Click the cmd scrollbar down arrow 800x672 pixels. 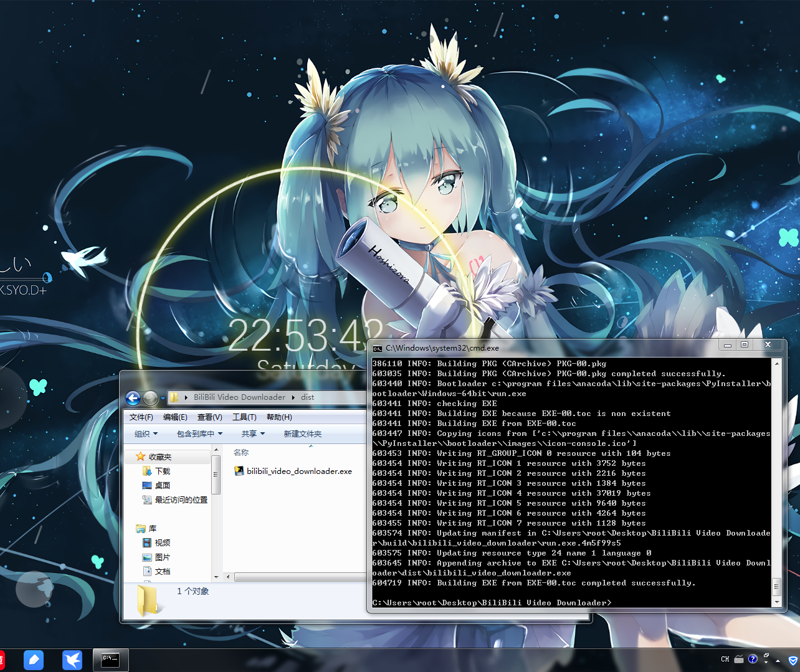click(777, 602)
